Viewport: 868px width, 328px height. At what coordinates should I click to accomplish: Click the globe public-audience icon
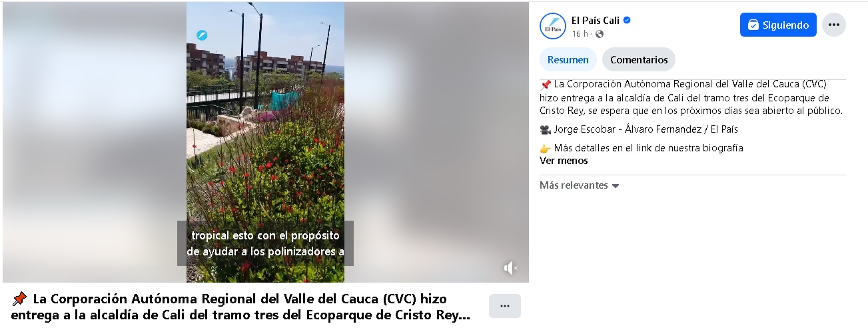pyautogui.click(x=600, y=34)
